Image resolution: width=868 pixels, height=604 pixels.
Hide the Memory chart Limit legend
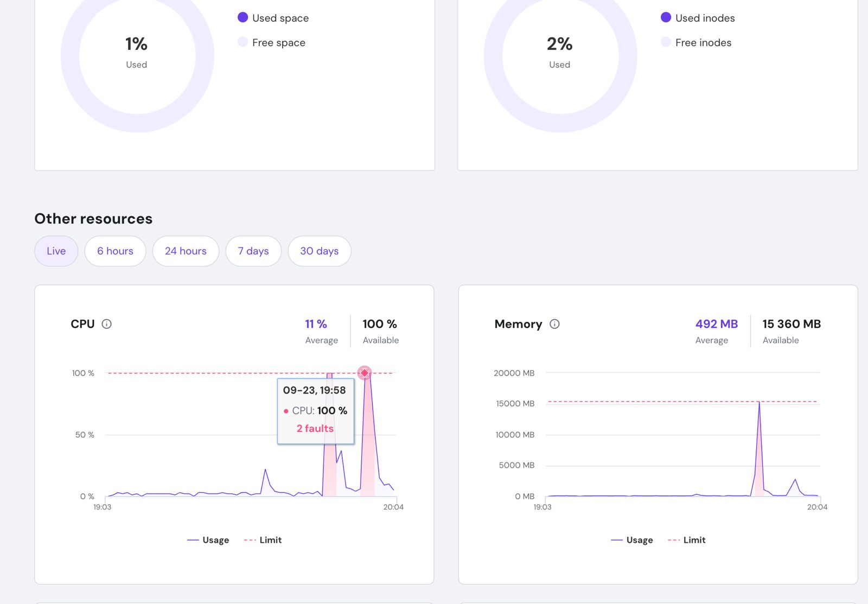click(687, 540)
